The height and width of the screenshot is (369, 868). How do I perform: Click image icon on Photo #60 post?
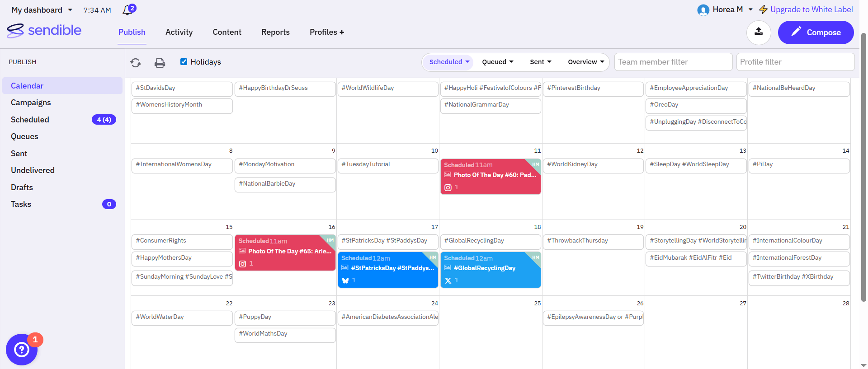(448, 174)
